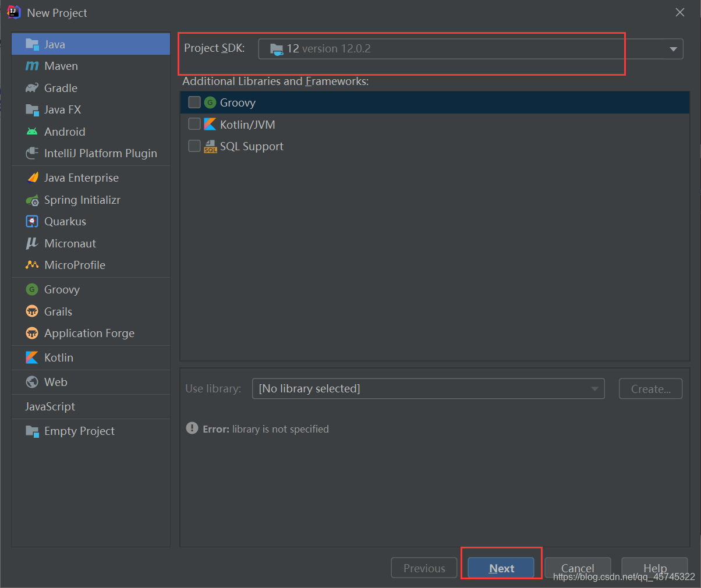This screenshot has height=588, width=701.
Task: Click the 'New Project' window title
Action: 57,13
